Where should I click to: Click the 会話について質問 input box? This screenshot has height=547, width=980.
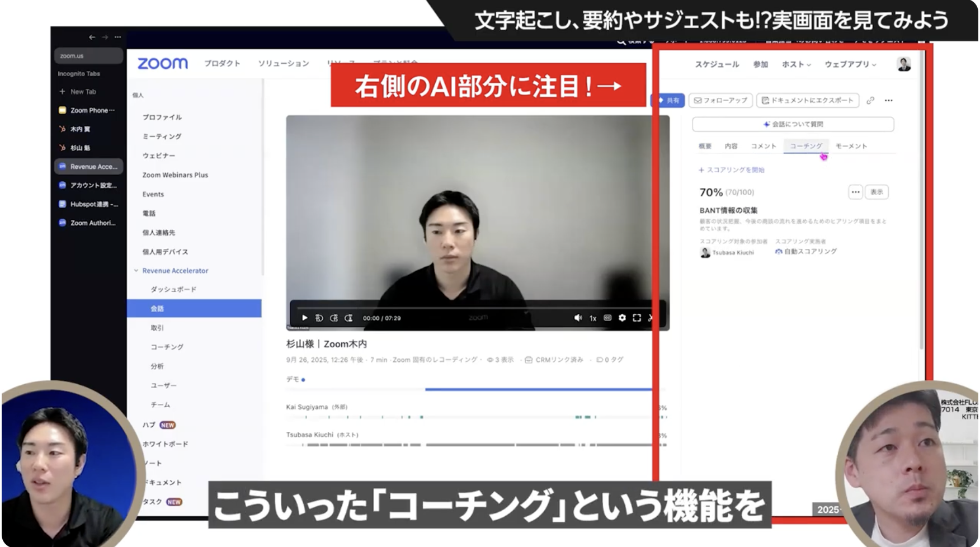[x=793, y=124]
